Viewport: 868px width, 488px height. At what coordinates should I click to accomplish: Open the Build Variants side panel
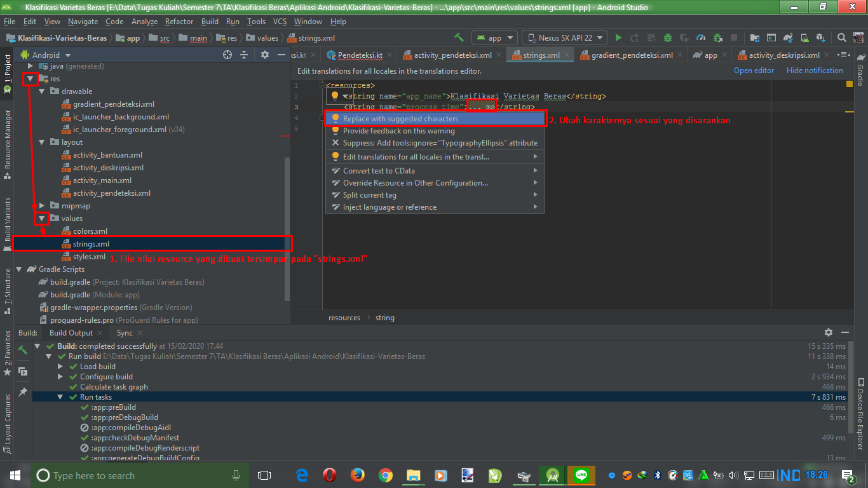coord(8,224)
